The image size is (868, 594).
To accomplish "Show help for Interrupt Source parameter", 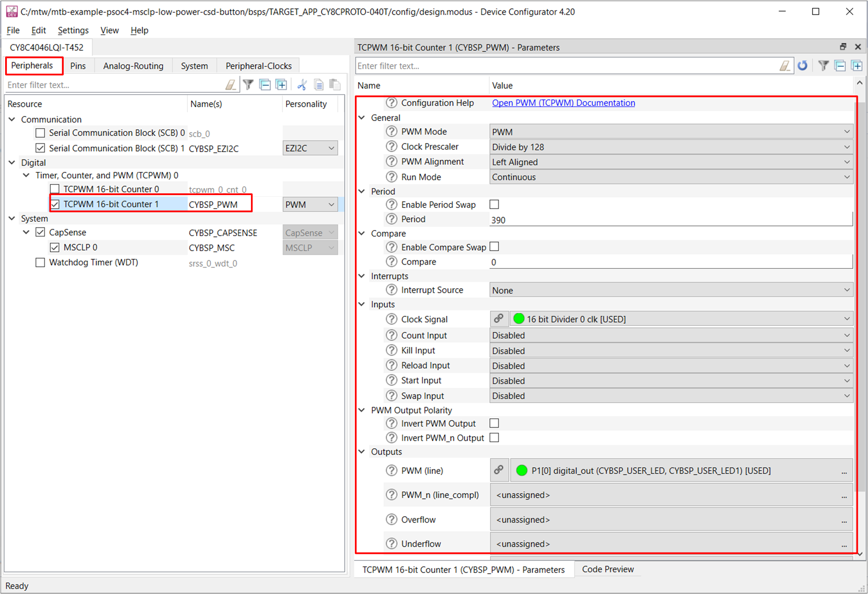I will click(x=391, y=290).
